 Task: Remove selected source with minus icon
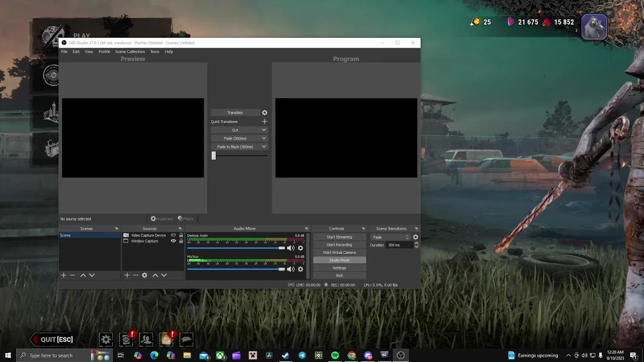click(136, 275)
